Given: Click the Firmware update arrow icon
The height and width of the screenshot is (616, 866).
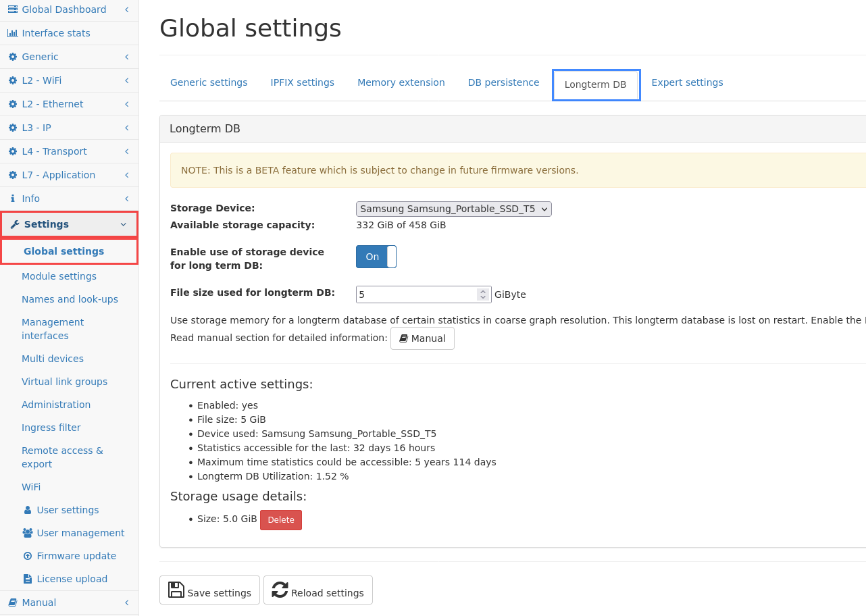Looking at the screenshot, I should pyautogui.click(x=28, y=556).
